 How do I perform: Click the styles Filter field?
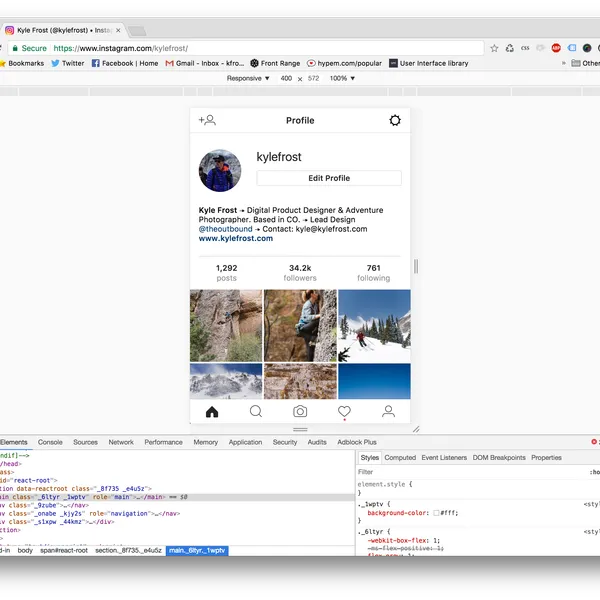coord(471,472)
